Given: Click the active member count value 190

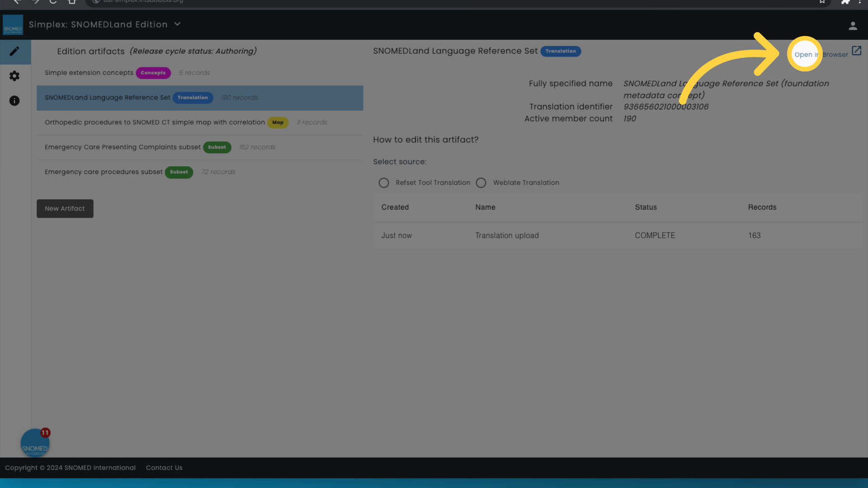Looking at the screenshot, I should point(630,118).
